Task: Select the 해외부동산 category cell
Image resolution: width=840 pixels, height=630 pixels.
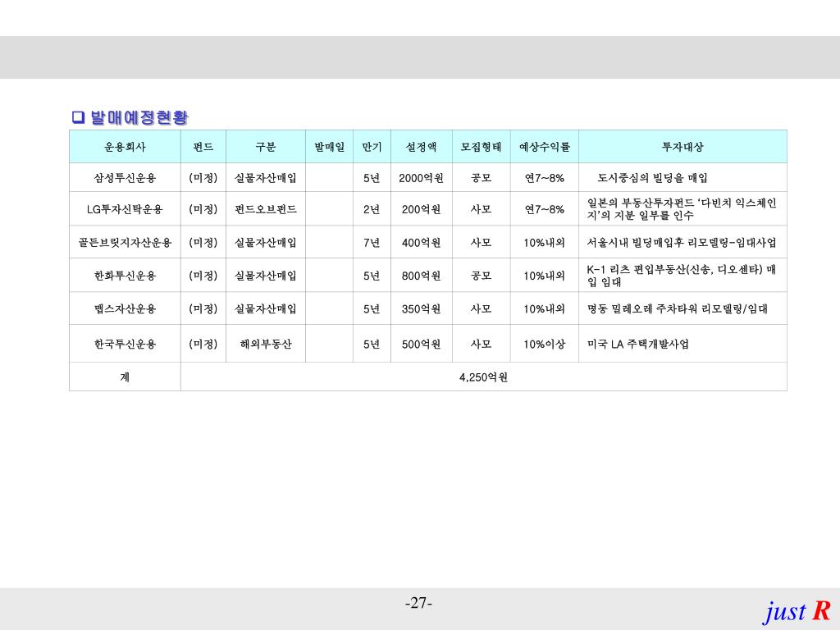Action: click(266, 344)
